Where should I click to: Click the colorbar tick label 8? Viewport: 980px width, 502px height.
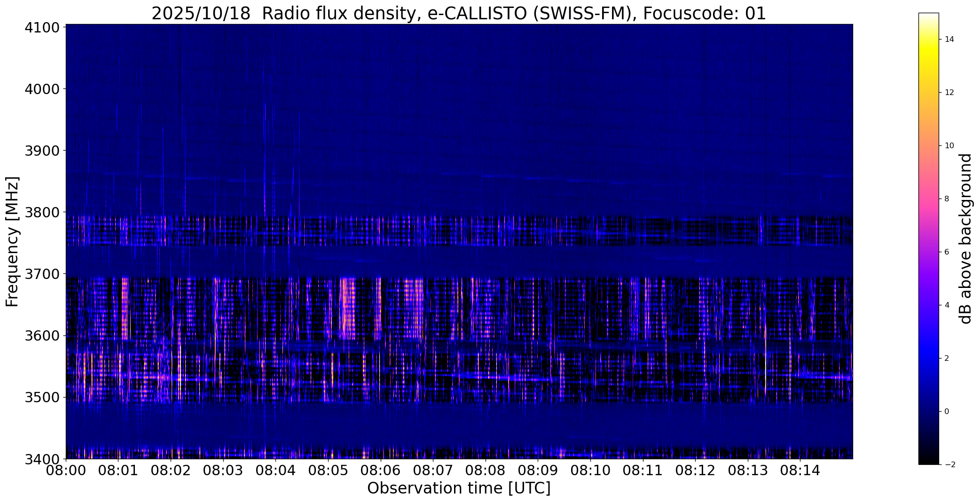click(x=947, y=199)
